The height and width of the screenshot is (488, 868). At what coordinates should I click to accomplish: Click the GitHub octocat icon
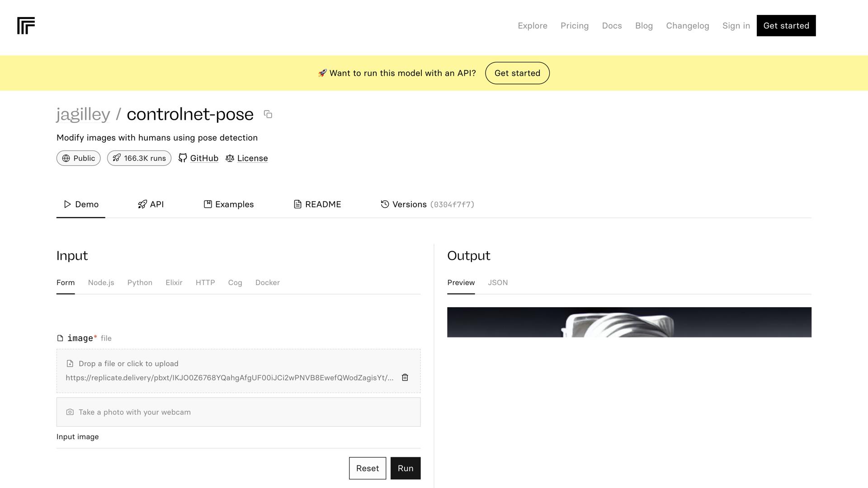click(183, 158)
